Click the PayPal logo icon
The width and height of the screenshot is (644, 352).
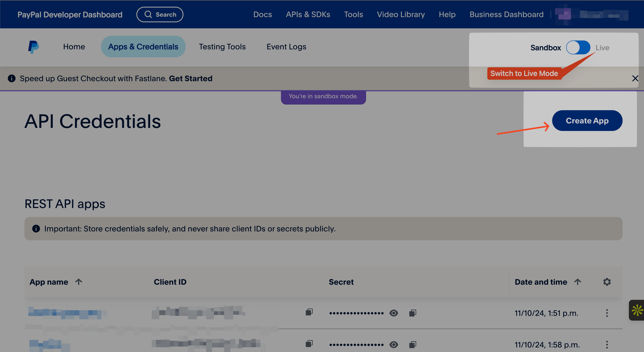tap(33, 47)
